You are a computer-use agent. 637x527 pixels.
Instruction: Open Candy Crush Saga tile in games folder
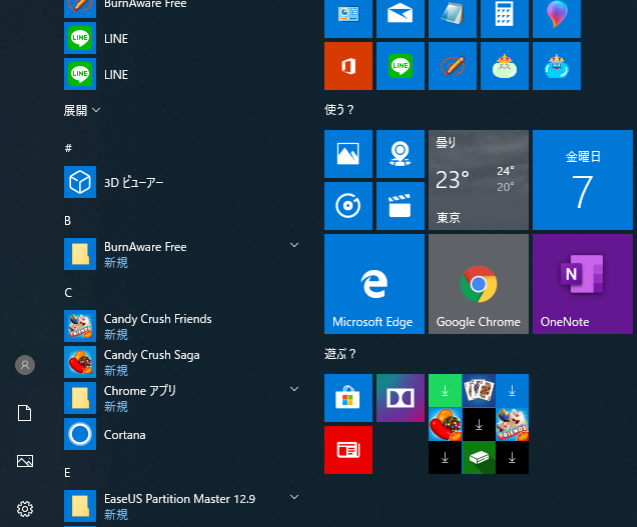tap(445, 424)
